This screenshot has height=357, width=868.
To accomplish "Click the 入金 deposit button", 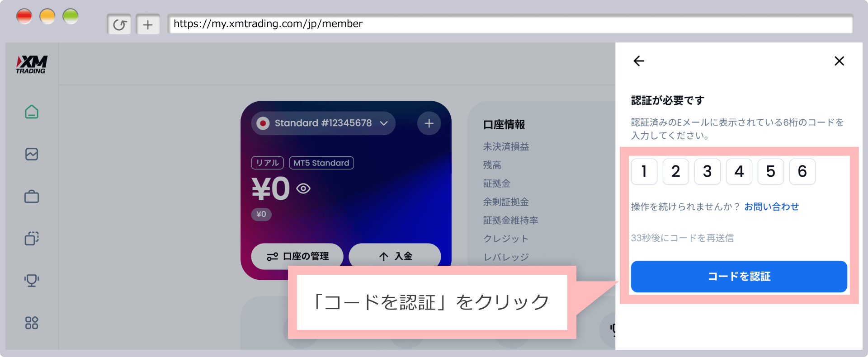I will 395,256.
